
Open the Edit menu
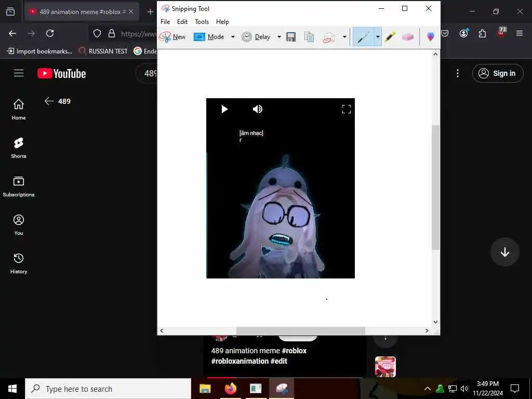(x=182, y=22)
